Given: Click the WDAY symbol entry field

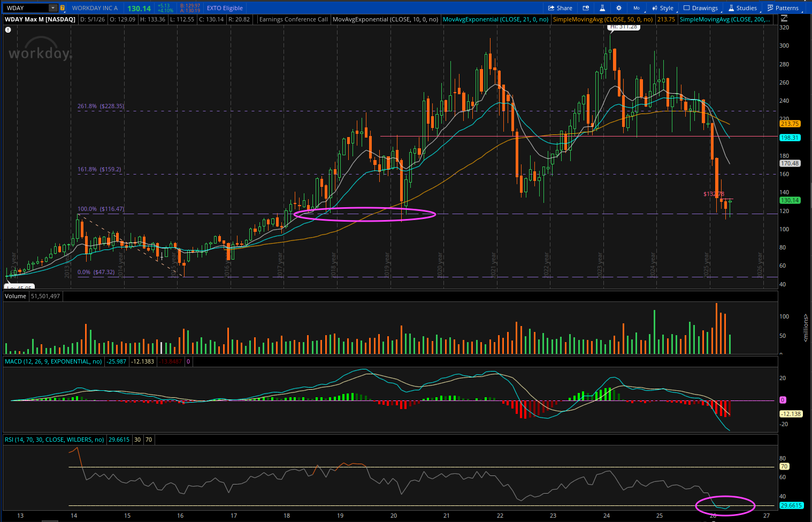Looking at the screenshot, I should point(27,8).
